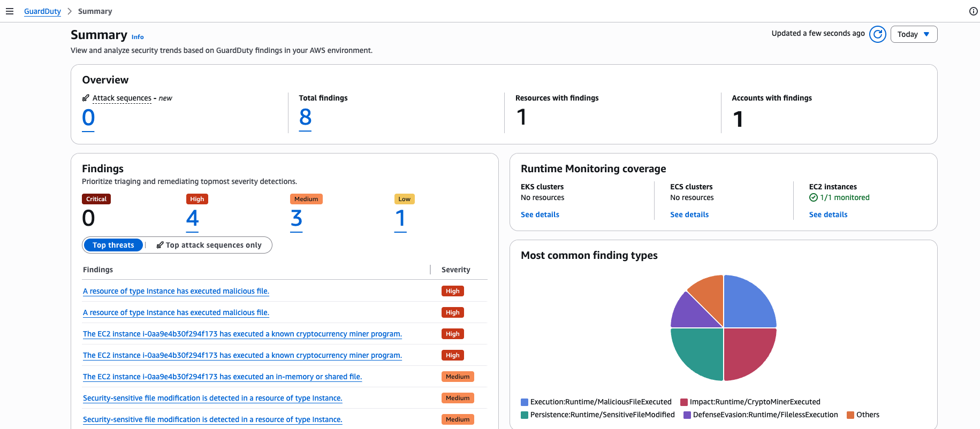
Task: Switch to Top attack sequences only
Action: tap(209, 245)
